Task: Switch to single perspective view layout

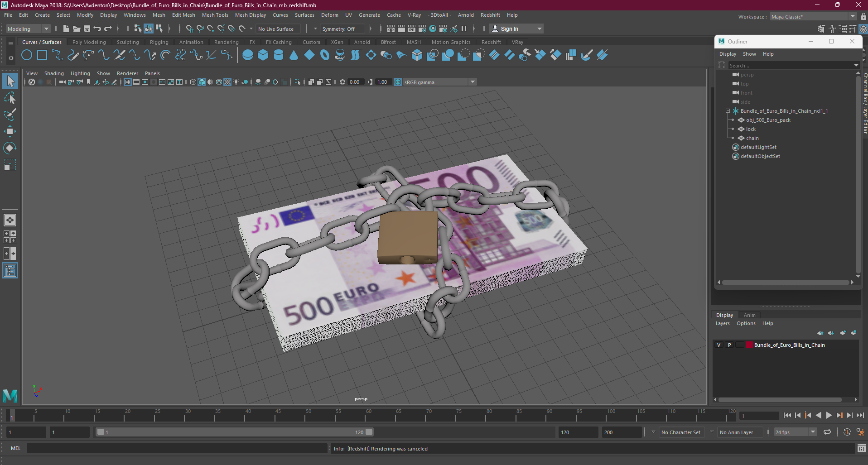Action: tap(10, 220)
